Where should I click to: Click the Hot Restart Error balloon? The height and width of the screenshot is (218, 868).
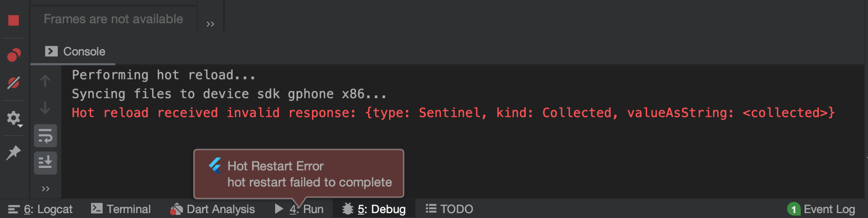[x=299, y=174]
